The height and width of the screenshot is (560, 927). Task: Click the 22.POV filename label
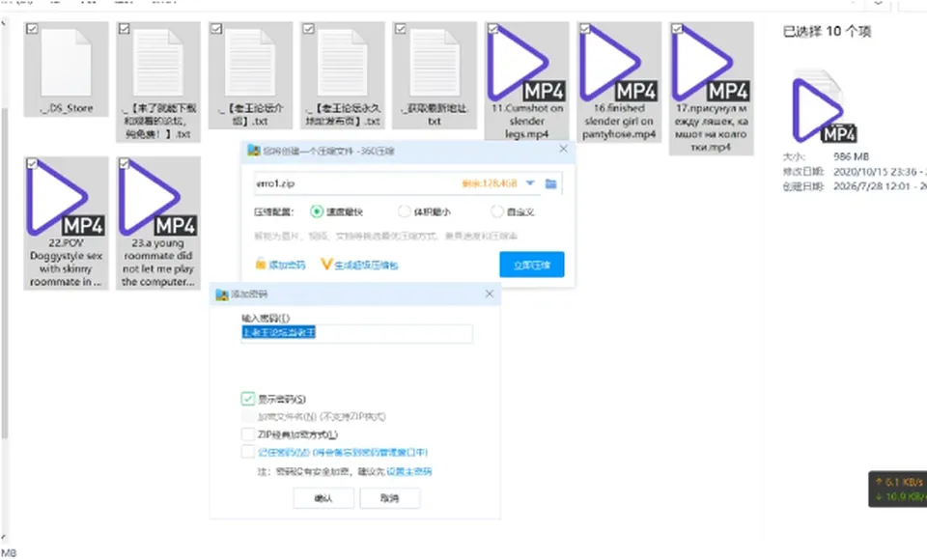(x=66, y=262)
